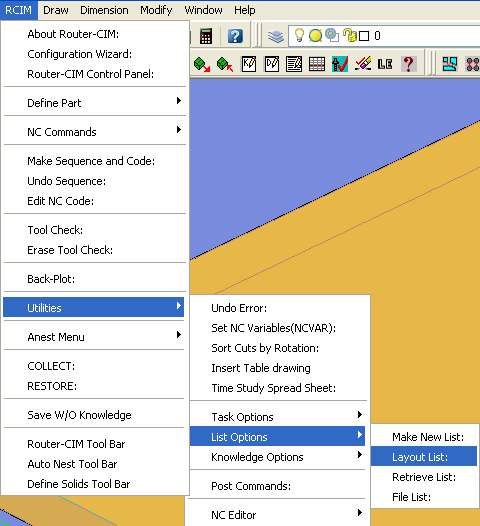Viewport: 480px width, 526px height.
Task: Select RESTORE command
Action: point(94,386)
